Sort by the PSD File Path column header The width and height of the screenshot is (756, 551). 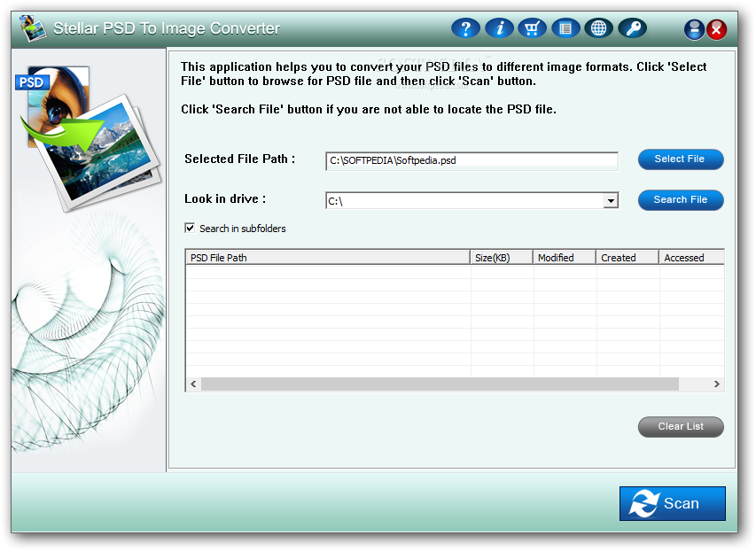tap(328, 258)
